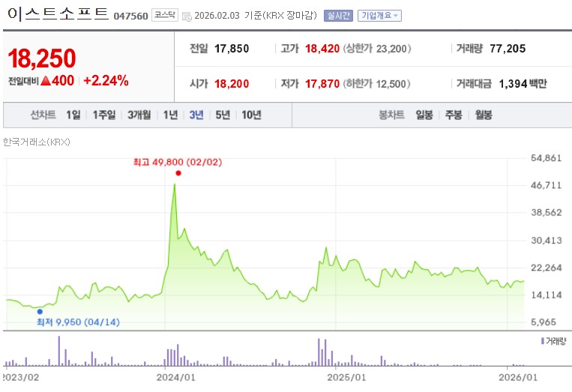Click the stock code 047560
The width and height of the screenshot is (572, 392).
pyautogui.click(x=130, y=16)
